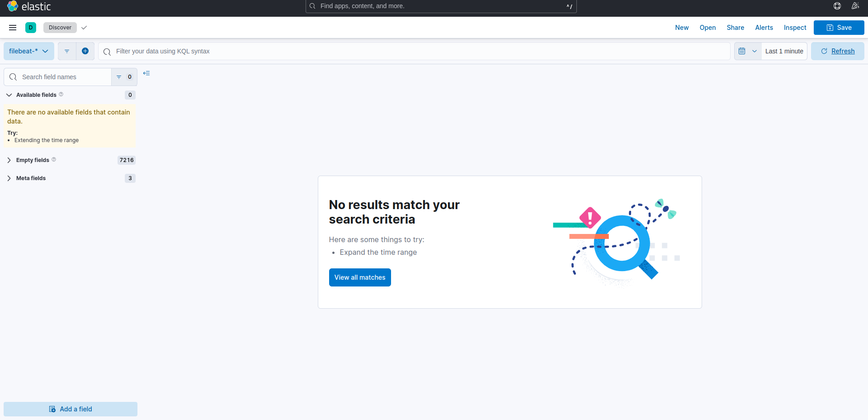This screenshot has width=868, height=420.
Task: Click the View all matches button
Action: [360, 277]
